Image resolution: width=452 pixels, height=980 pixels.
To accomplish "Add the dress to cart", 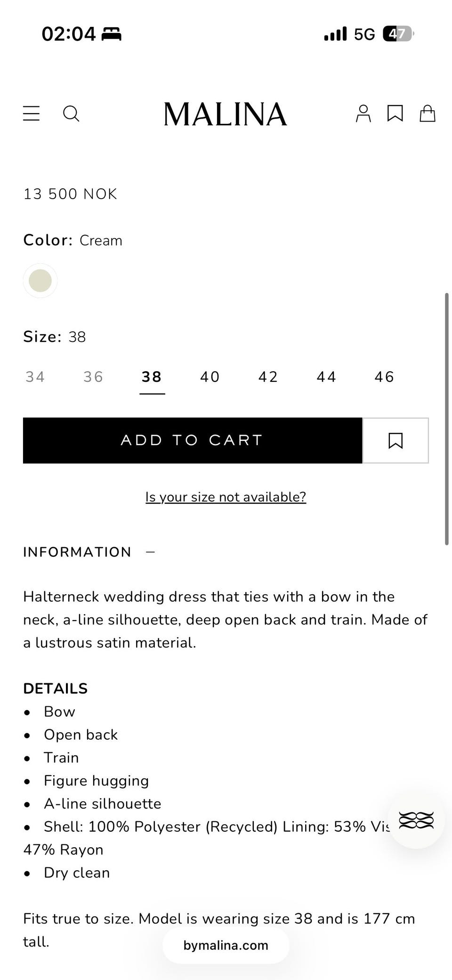I will coord(193,440).
